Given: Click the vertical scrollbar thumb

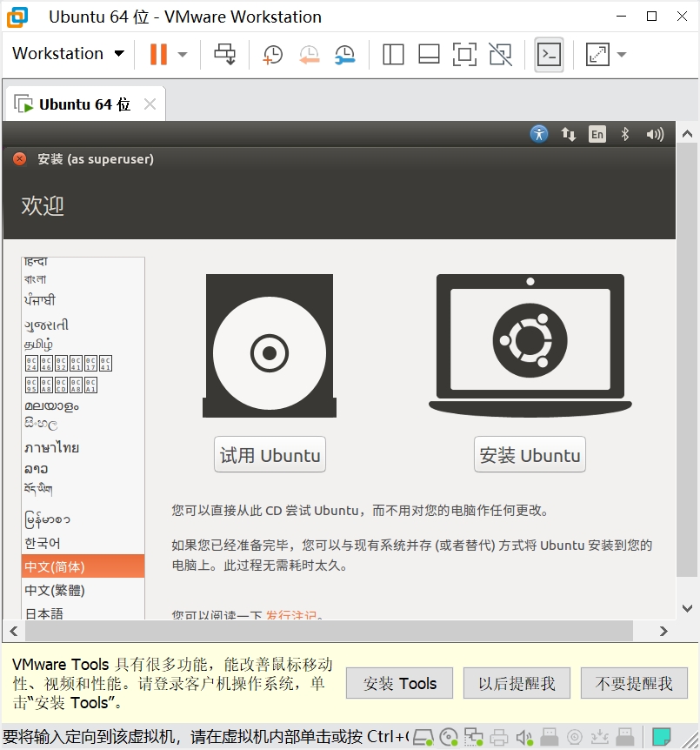Looking at the screenshot, I should [x=687, y=359].
